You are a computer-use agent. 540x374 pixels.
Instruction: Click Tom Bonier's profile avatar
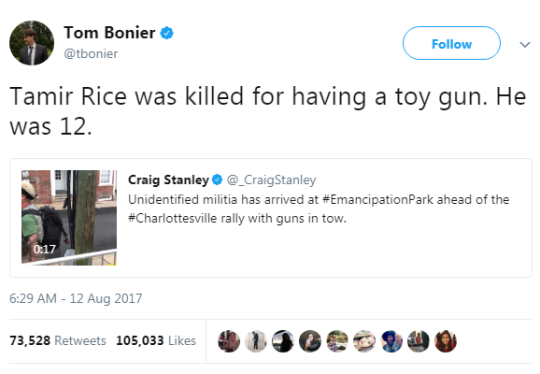click(31, 43)
